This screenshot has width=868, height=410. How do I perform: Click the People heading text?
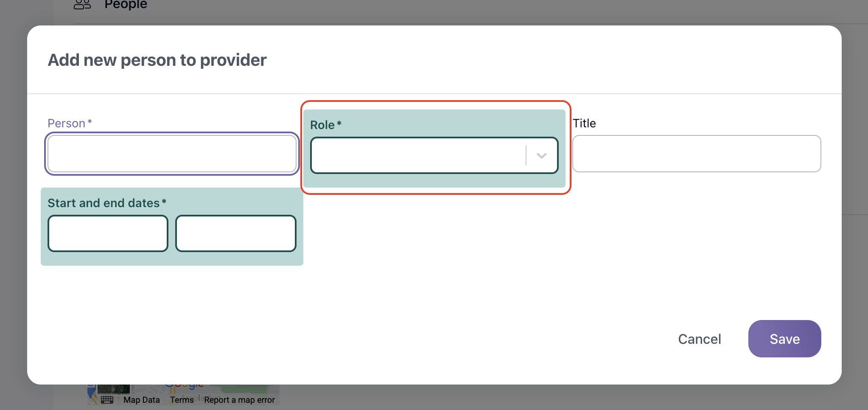tap(126, 4)
